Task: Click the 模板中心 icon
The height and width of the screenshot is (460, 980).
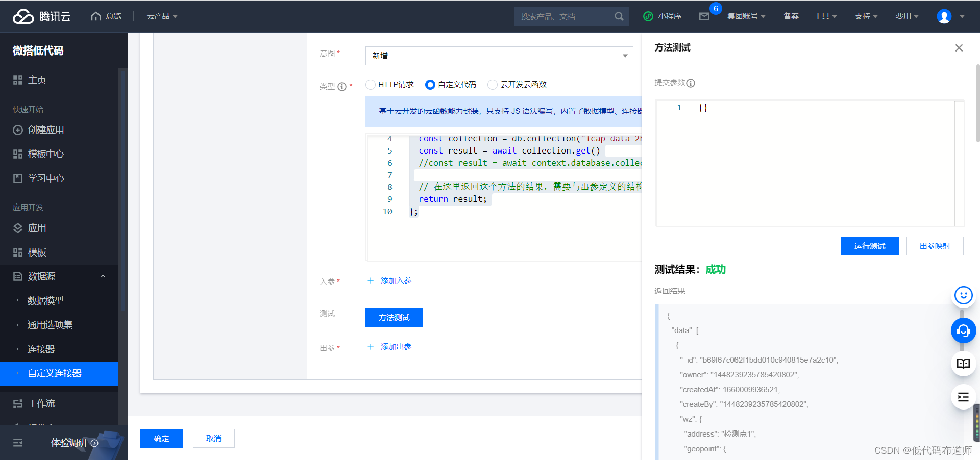Action: [18, 154]
